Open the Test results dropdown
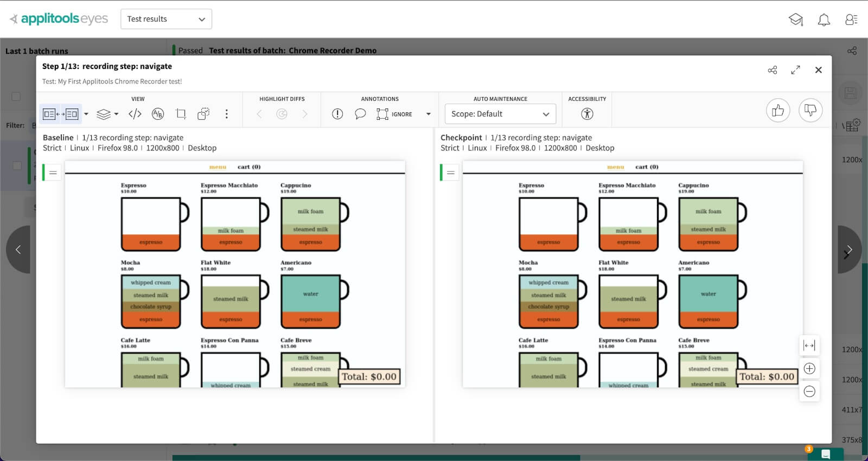The height and width of the screenshot is (461, 868). click(166, 19)
